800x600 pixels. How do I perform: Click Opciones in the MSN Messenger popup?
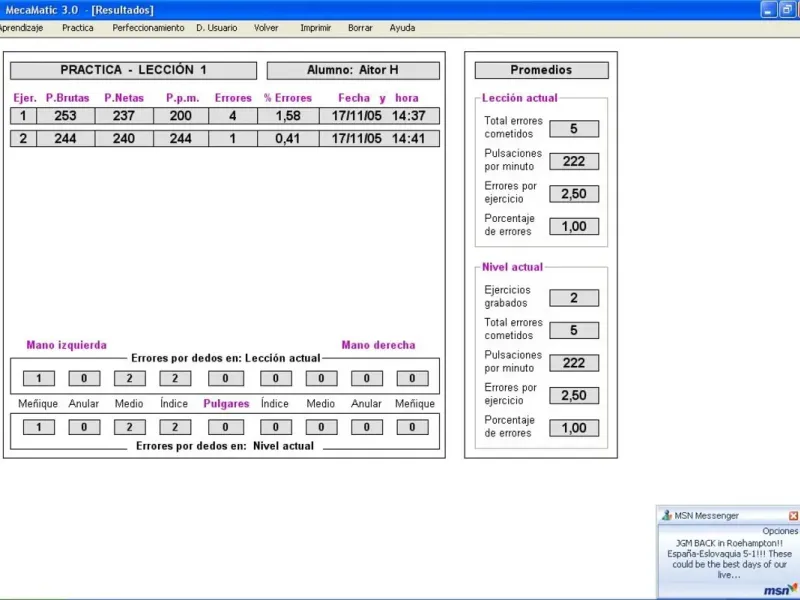click(x=780, y=531)
